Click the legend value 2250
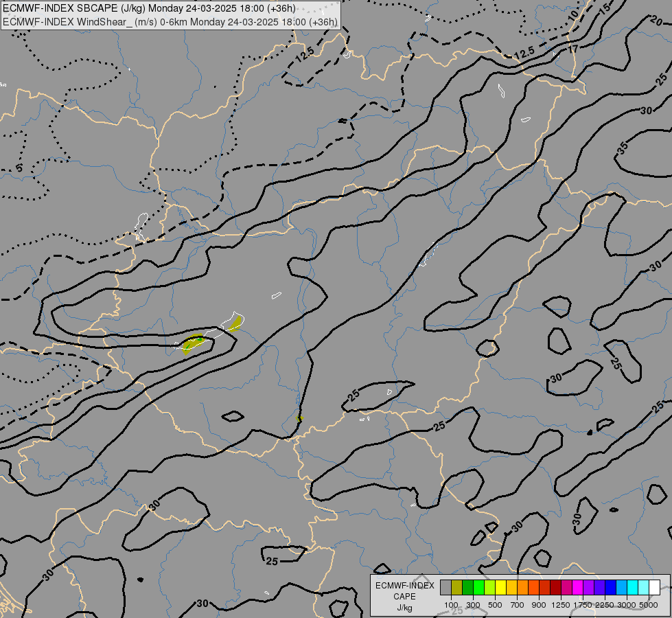This screenshot has height=618, width=672. tap(605, 605)
